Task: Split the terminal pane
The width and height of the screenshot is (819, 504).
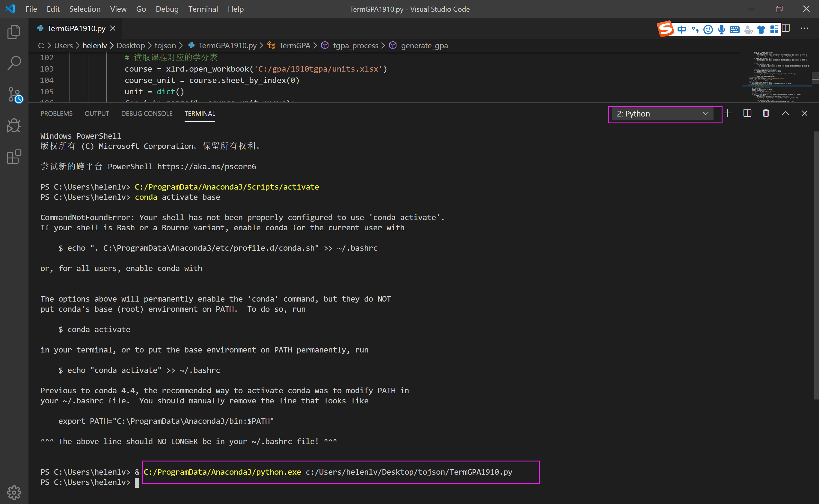Action: coord(747,113)
